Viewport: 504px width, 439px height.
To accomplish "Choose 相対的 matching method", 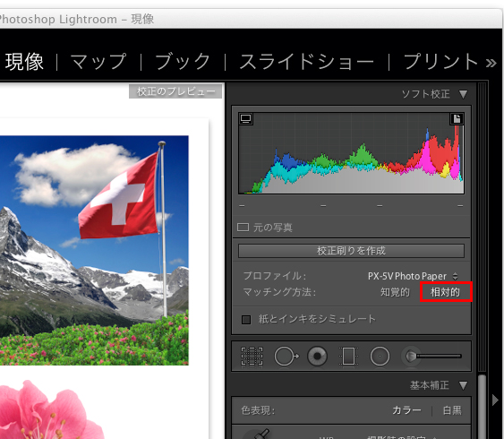I will click(445, 292).
